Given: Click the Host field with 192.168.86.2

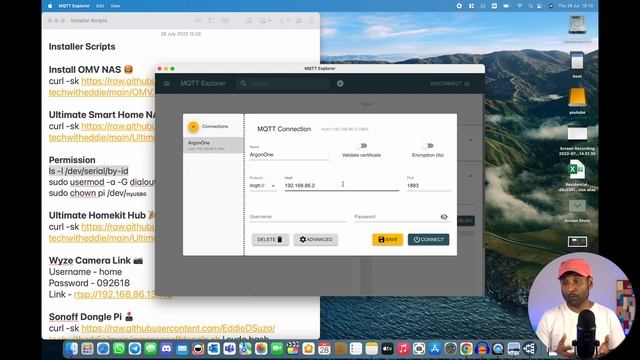Looking at the screenshot, I should click(342, 186).
